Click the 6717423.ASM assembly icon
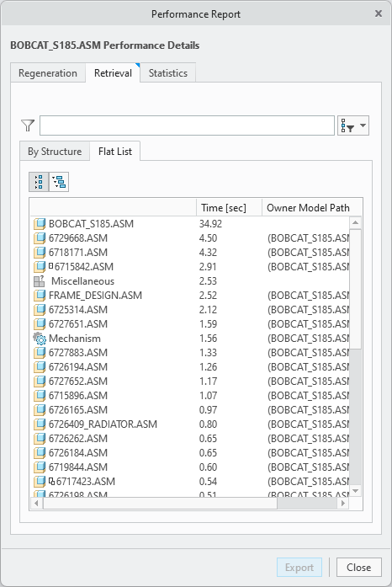This screenshot has height=587, width=392. 40,481
